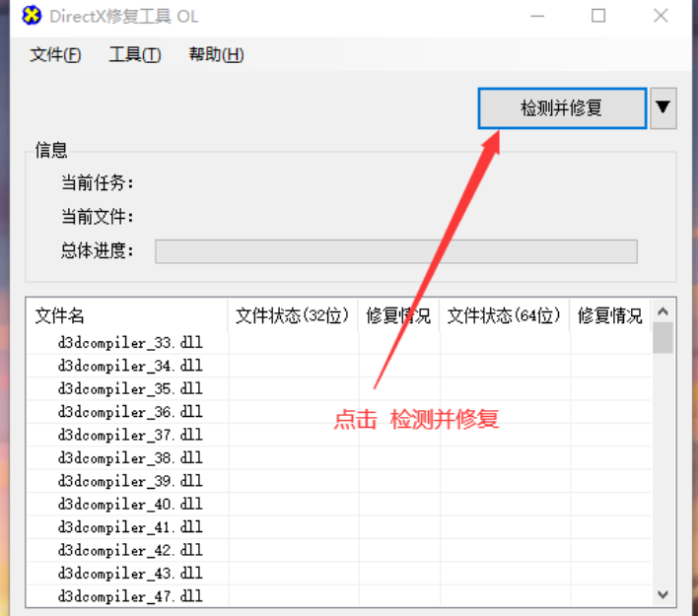
Task: Select row d3dcompiler_38.dll
Action: coord(339,458)
